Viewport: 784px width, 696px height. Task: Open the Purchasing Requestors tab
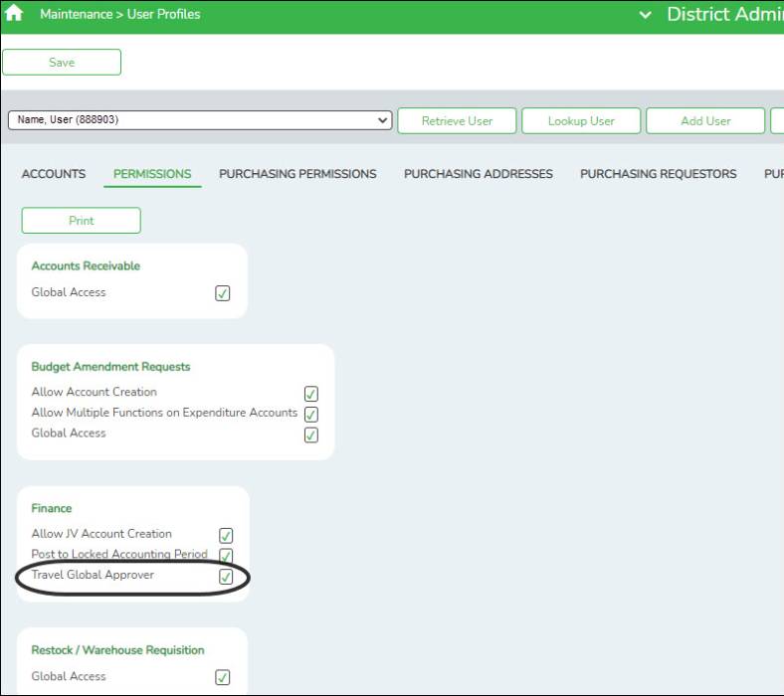658,174
